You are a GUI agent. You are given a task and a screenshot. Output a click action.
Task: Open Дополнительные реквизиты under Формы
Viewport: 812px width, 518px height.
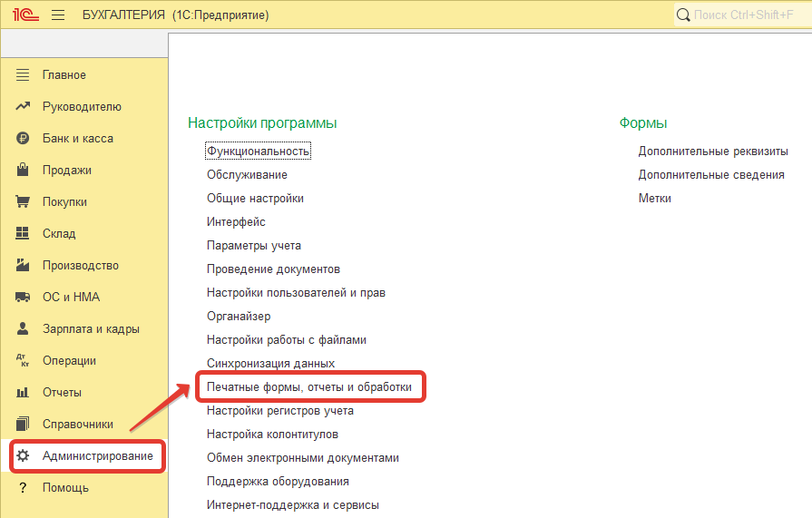[713, 151]
